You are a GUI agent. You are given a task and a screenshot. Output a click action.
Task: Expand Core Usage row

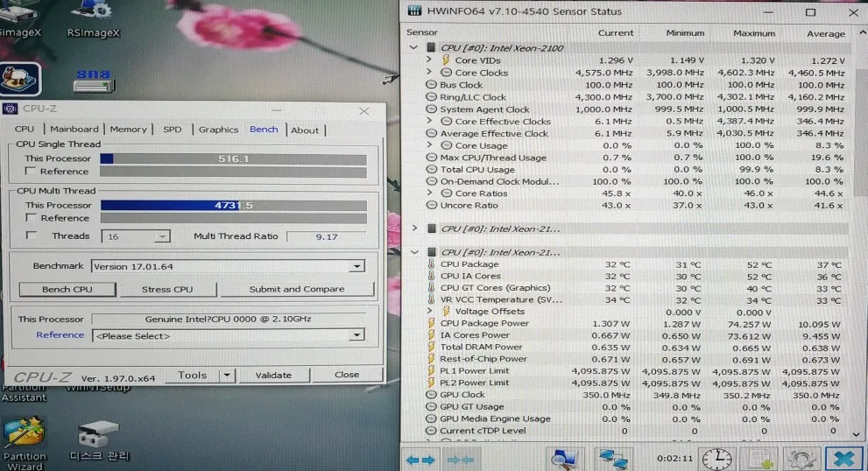click(x=429, y=145)
